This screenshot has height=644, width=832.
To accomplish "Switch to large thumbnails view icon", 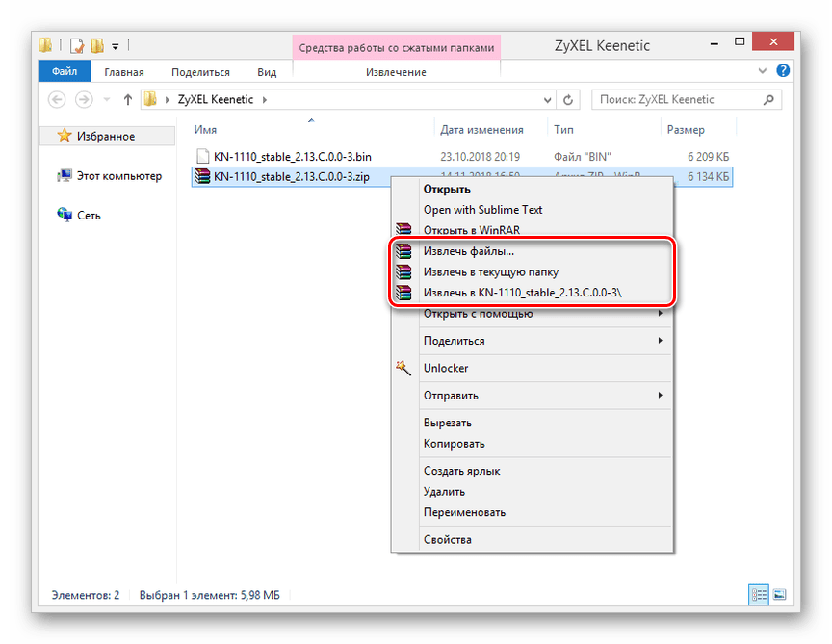I will 779,595.
